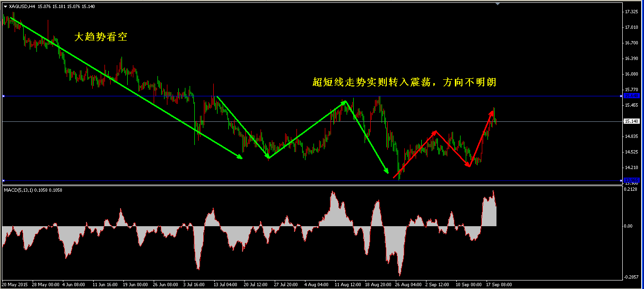The image size is (644, 289).
Task: Click the chart shift triangle marker at top
Action: point(497,4)
